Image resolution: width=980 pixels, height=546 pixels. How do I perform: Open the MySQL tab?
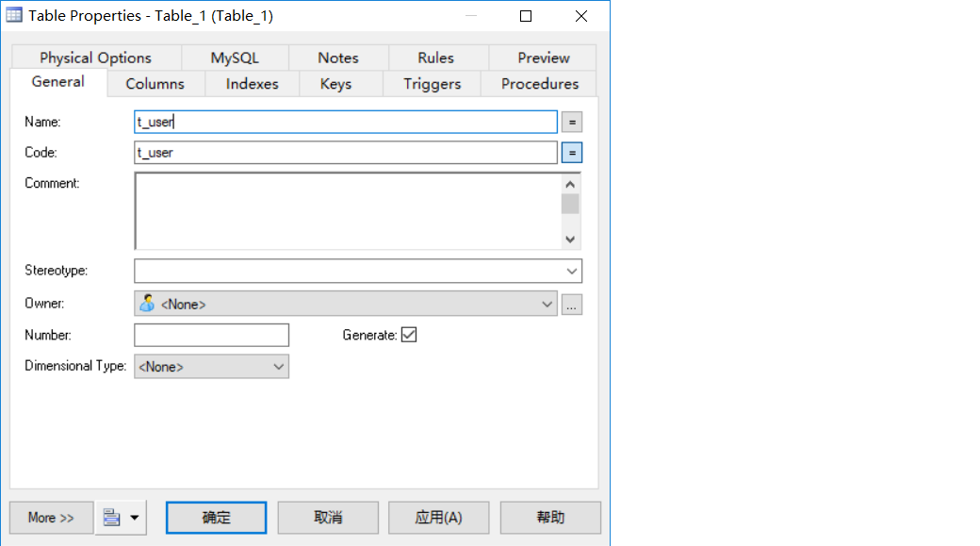coord(235,58)
